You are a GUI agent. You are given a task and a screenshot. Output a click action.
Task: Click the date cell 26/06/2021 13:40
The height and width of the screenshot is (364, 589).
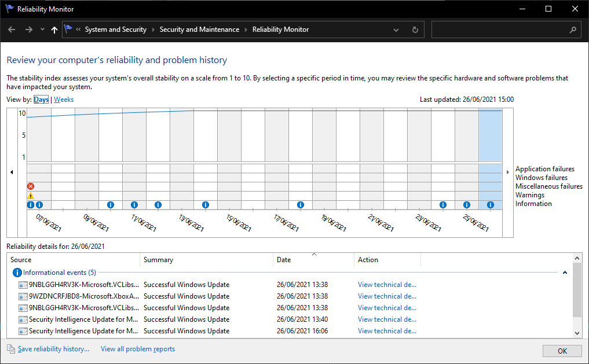pyautogui.click(x=302, y=319)
